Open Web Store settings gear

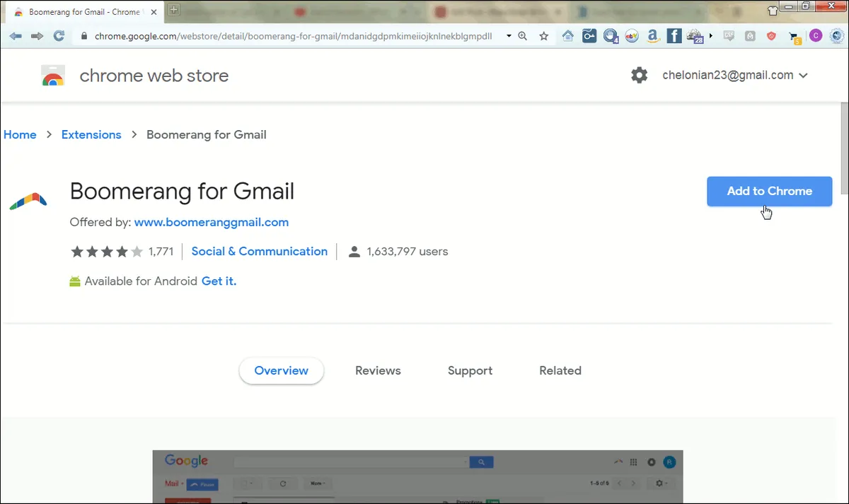(x=639, y=75)
